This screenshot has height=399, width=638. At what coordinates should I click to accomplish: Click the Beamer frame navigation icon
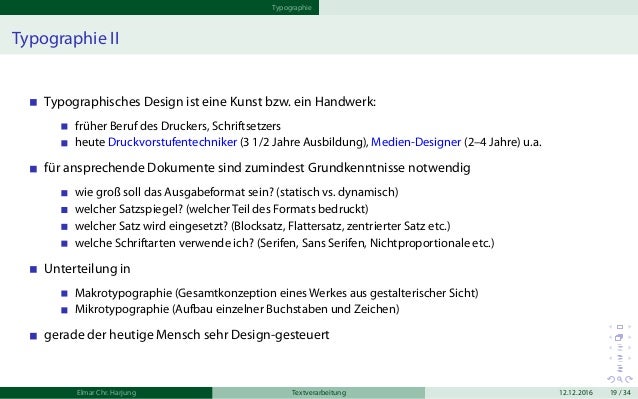point(619,338)
